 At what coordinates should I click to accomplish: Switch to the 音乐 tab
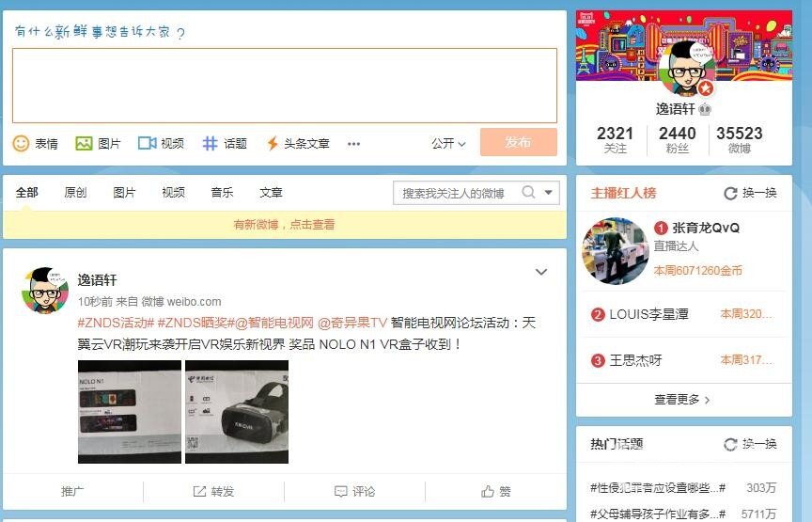tap(222, 193)
